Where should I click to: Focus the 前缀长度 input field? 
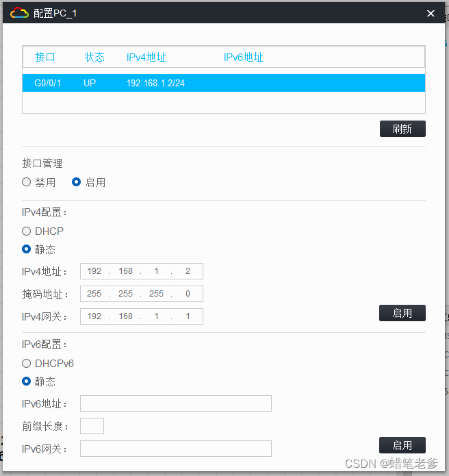pos(92,426)
